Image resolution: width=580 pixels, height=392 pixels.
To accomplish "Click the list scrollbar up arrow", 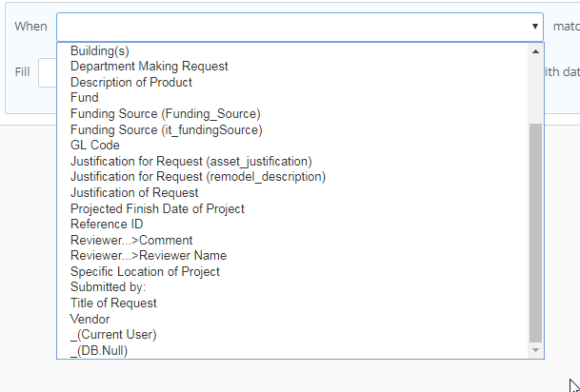I will [x=535, y=51].
